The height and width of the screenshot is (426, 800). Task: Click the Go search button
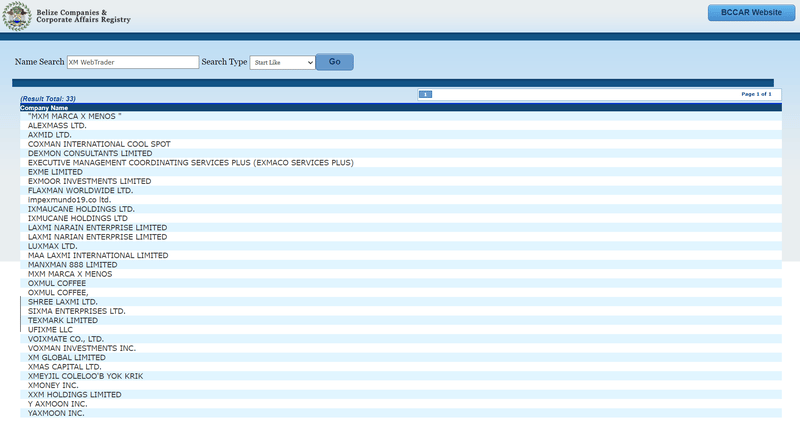tap(335, 62)
